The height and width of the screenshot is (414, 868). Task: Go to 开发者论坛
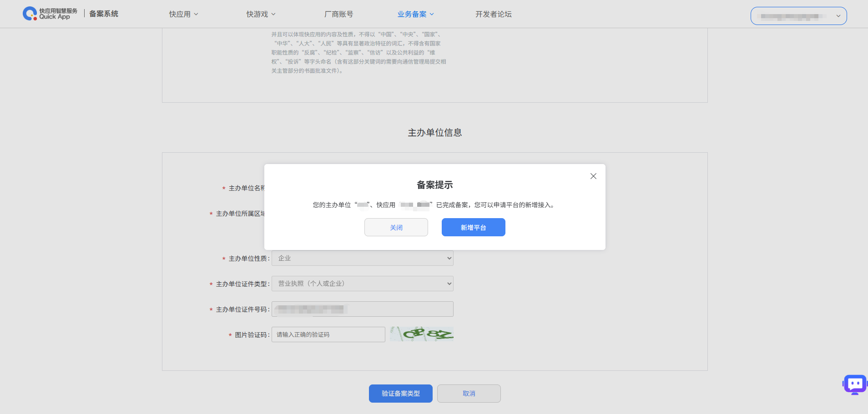point(494,14)
